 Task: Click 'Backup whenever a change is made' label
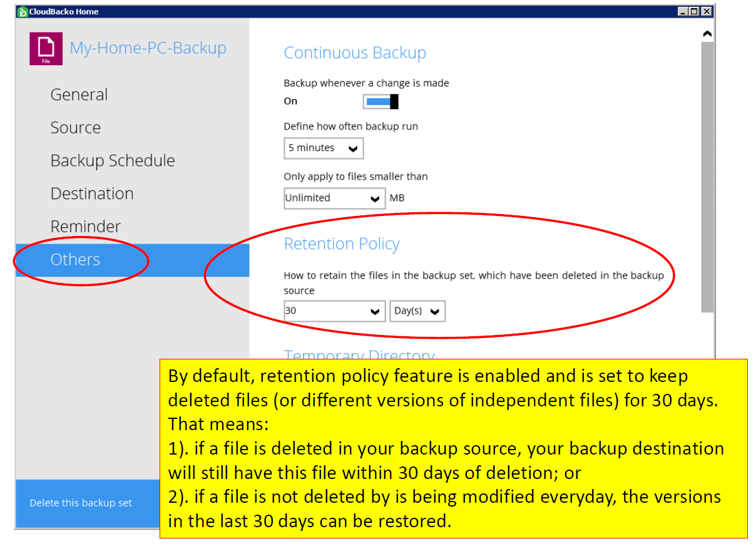pos(366,83)
